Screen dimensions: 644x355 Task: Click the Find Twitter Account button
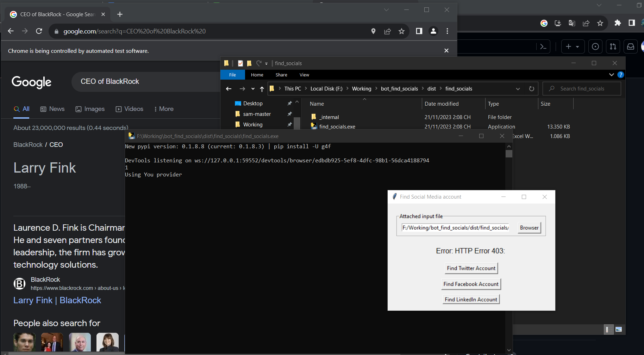pyautogui.click(x=471, y=268)
